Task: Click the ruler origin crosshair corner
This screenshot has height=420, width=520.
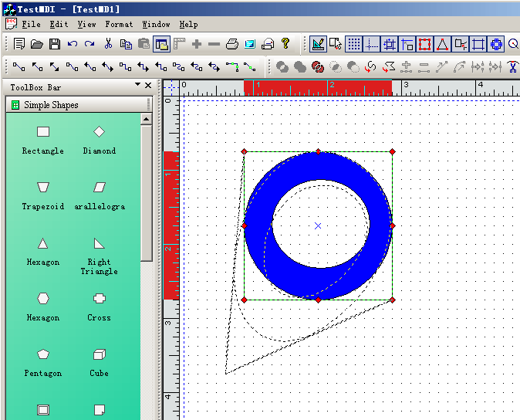Action: point(171,88)
